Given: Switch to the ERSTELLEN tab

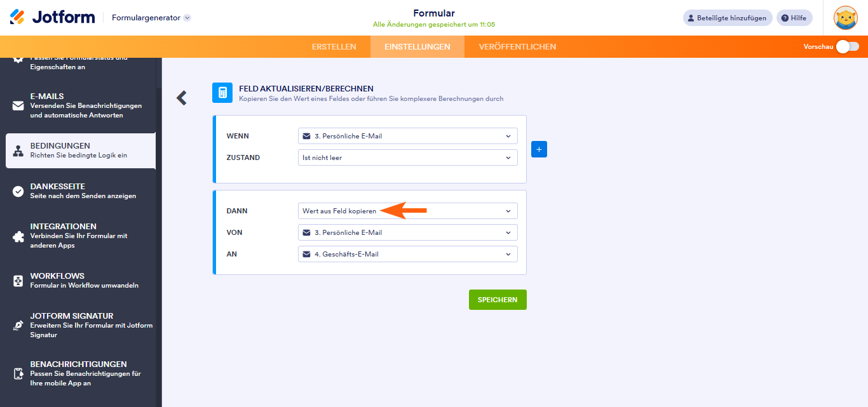Looking at the screenshot, I should click(x=334, y=46).
